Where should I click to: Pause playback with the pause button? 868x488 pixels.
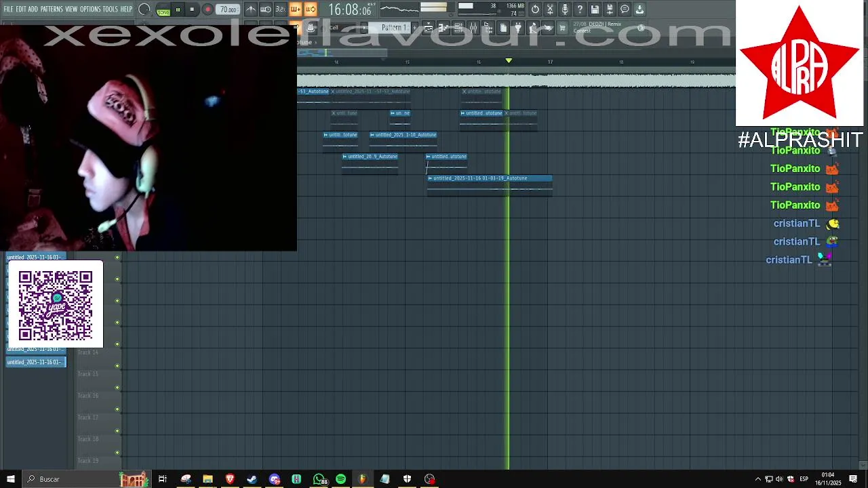[x=178, y=9]
